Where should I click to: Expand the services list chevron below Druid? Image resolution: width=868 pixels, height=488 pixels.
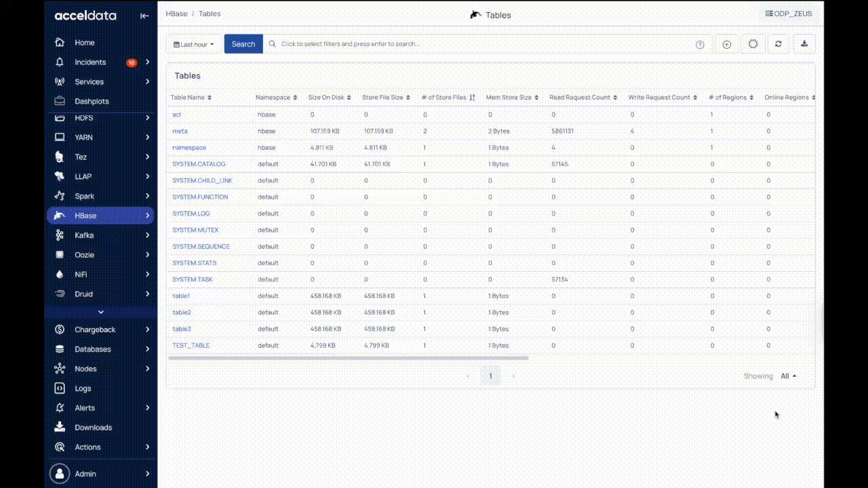(101, 312)
